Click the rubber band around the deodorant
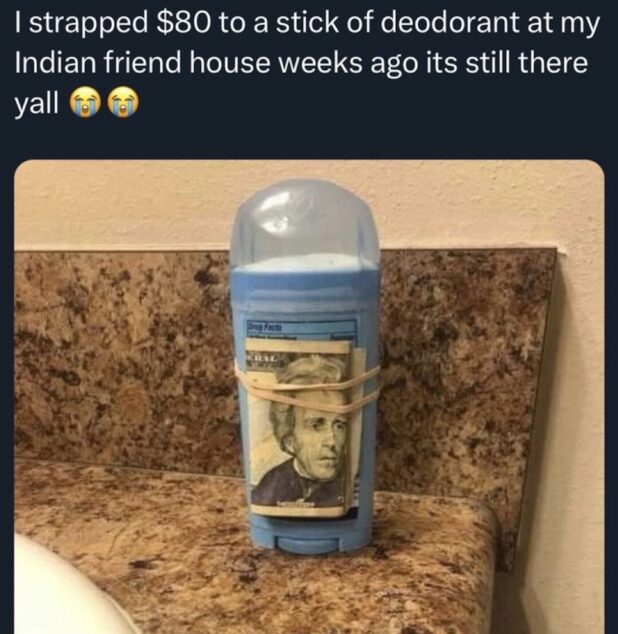The image size is (618, 634). 307,391
